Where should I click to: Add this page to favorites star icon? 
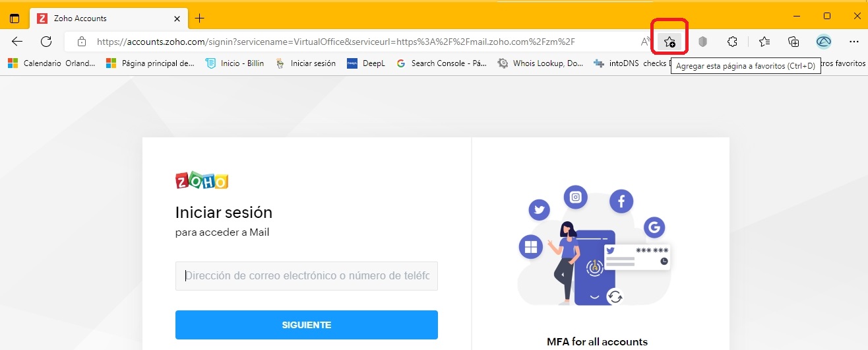(669, 42)
